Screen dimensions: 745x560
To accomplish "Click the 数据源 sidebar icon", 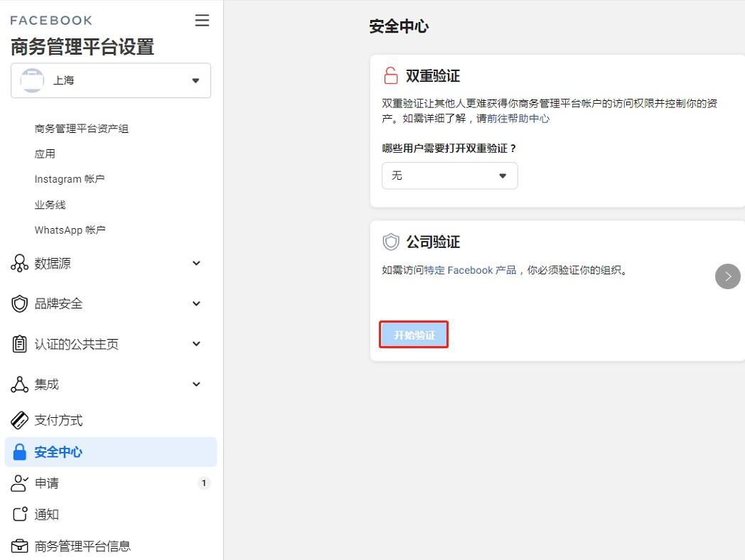I will pyautogui.click(x=19, y=263).
